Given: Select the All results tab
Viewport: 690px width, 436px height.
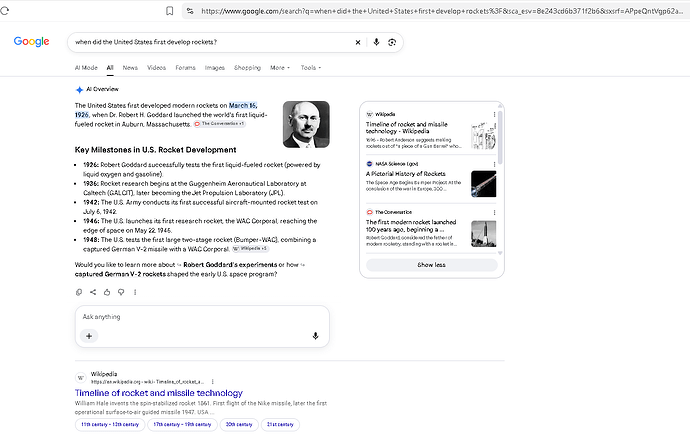Looking at the screenshot, I should pos(110,68).
